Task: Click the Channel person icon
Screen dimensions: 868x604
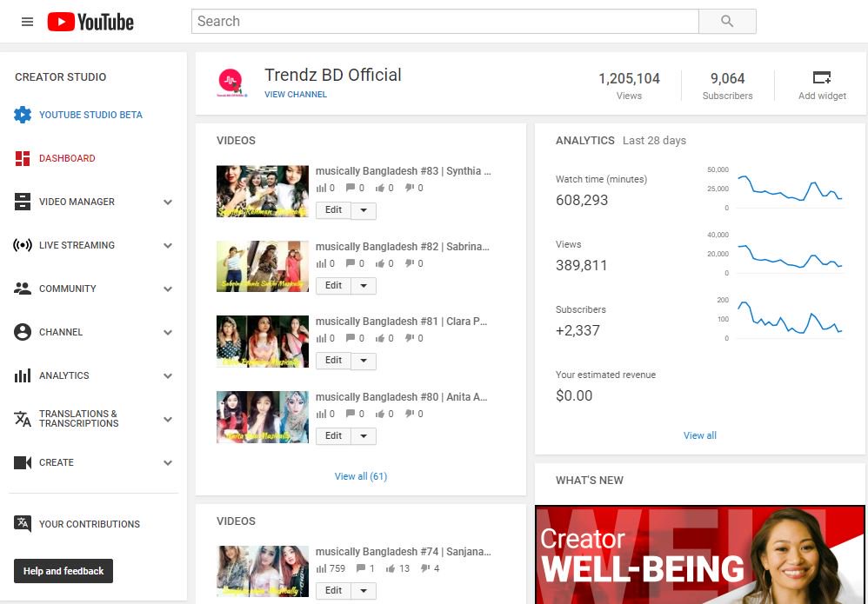Action: (23, 332)
